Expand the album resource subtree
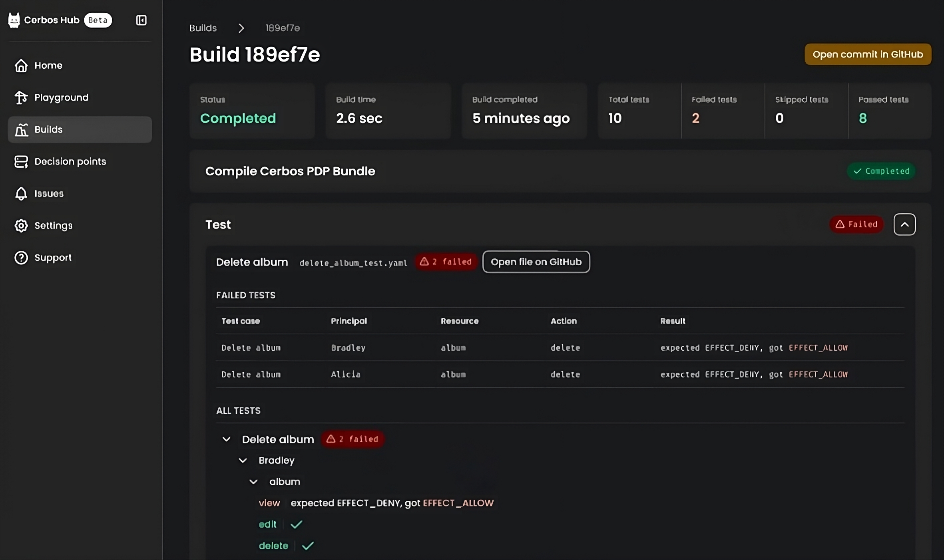 253,481
